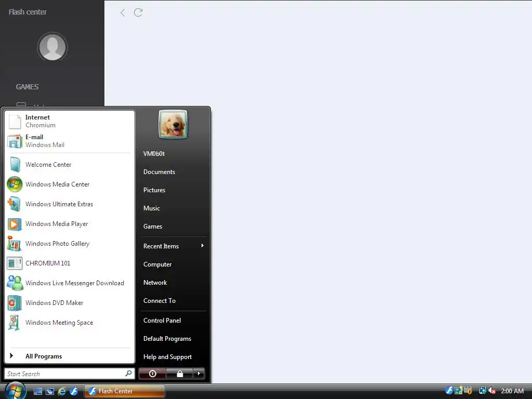Go back in the Flash Center window
Image resolution: width=532 pixels, height=399 pixels.
tap(123, 13)
